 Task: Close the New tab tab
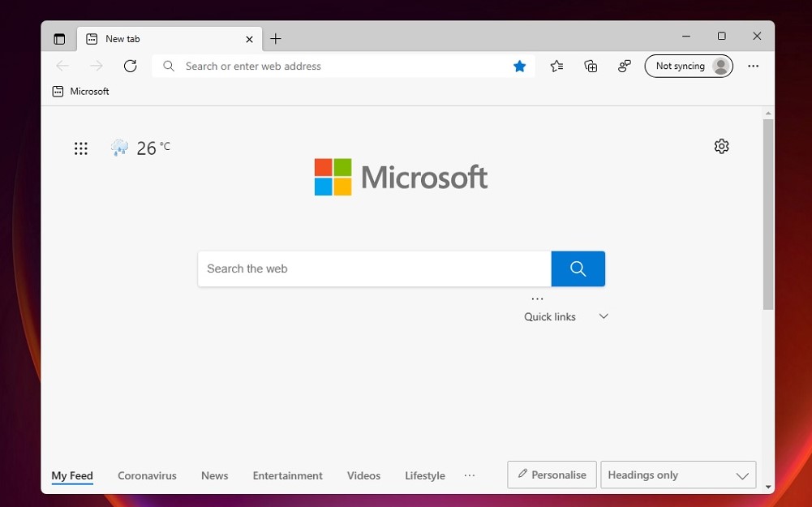pos(249,40)
